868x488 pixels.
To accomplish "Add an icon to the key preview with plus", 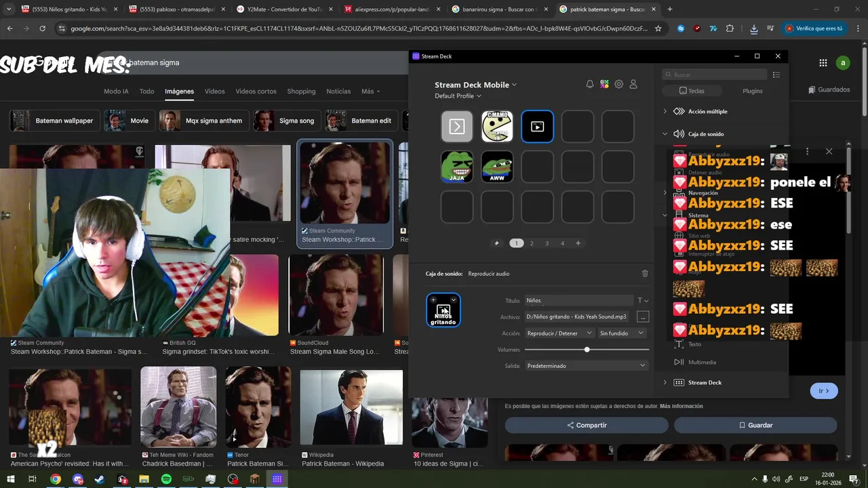I will 433,300.
